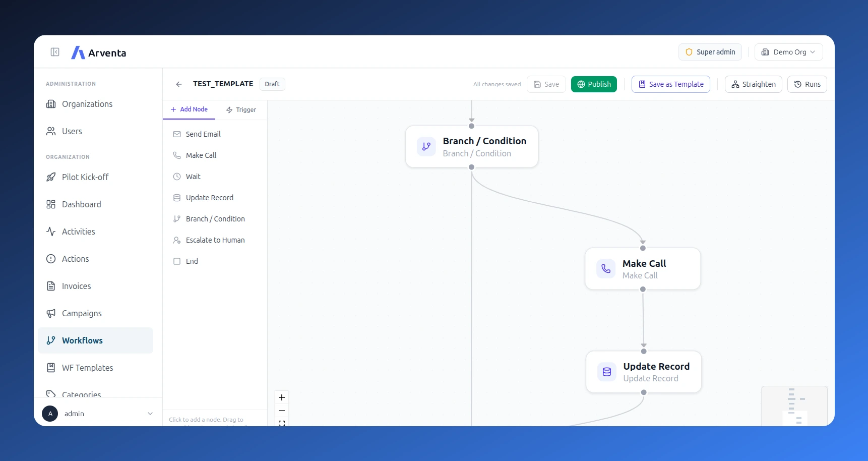Go to Pilot Kick-off
The image size is (868, 461).
point(95,177)
